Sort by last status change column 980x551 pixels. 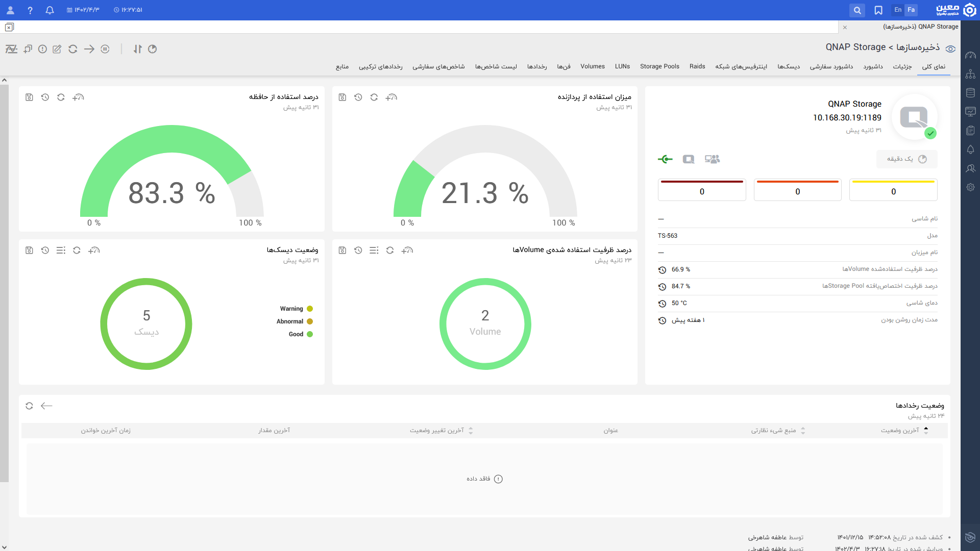point(441,431)
